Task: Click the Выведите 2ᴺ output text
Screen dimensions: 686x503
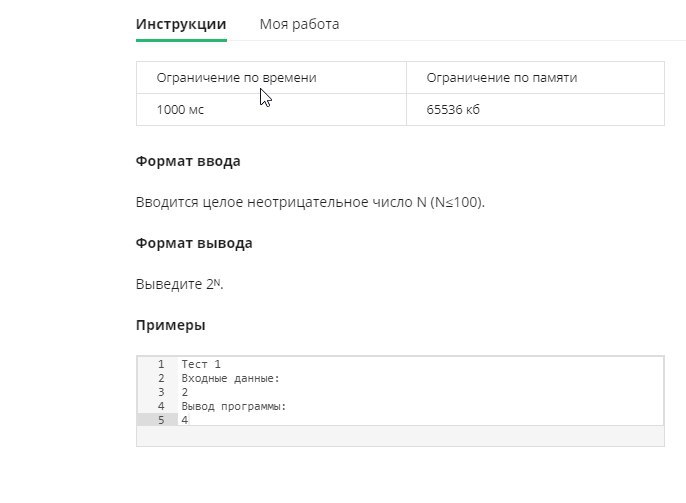Action: (x=179, y=284)
